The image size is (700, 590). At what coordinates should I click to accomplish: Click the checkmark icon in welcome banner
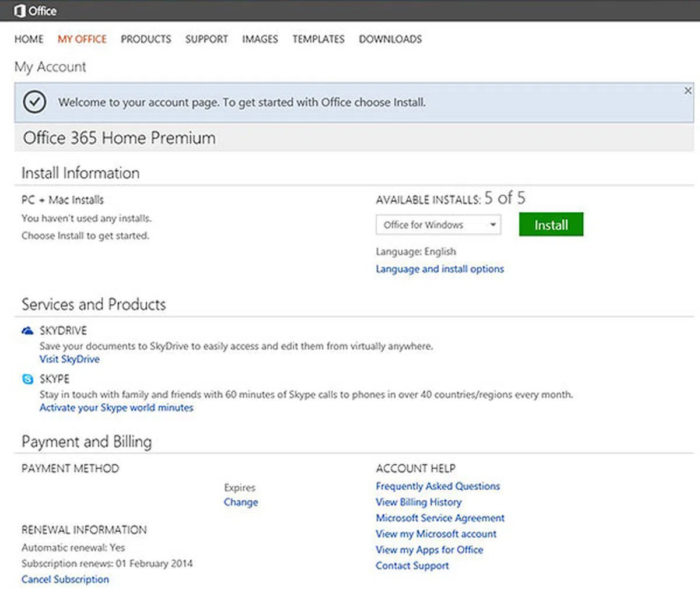pos(34,102)
